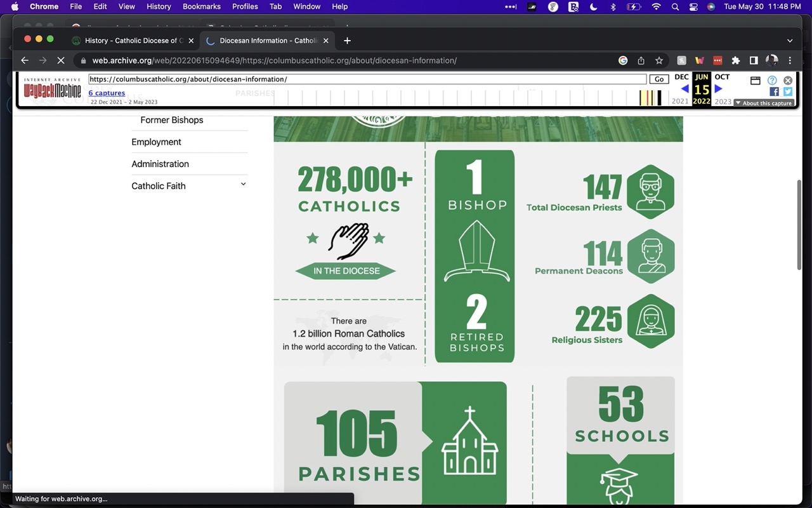Open Former Bishops sidebar link
812x508 pixels.
pos(172,120)
